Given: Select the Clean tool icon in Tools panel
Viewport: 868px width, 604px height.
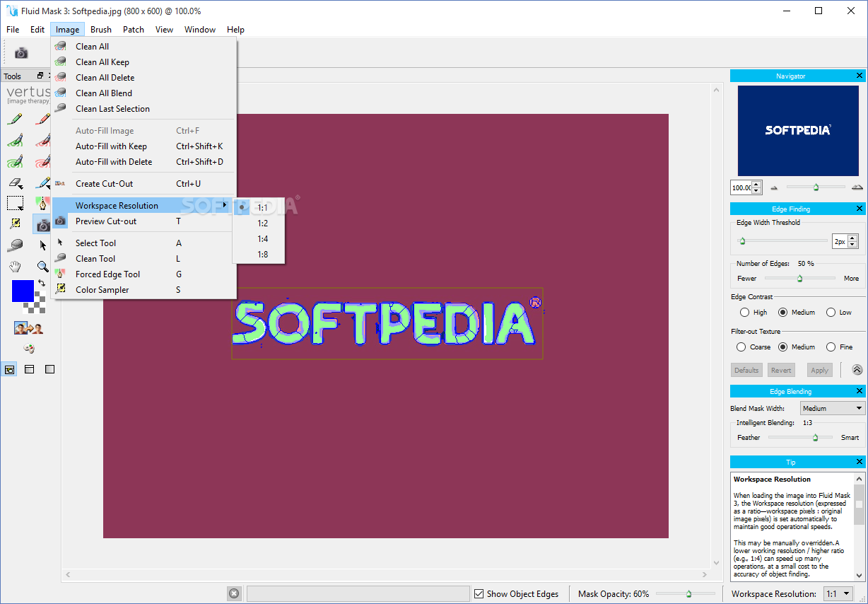Looking at the screenshot, I should [x=15, y=245].
